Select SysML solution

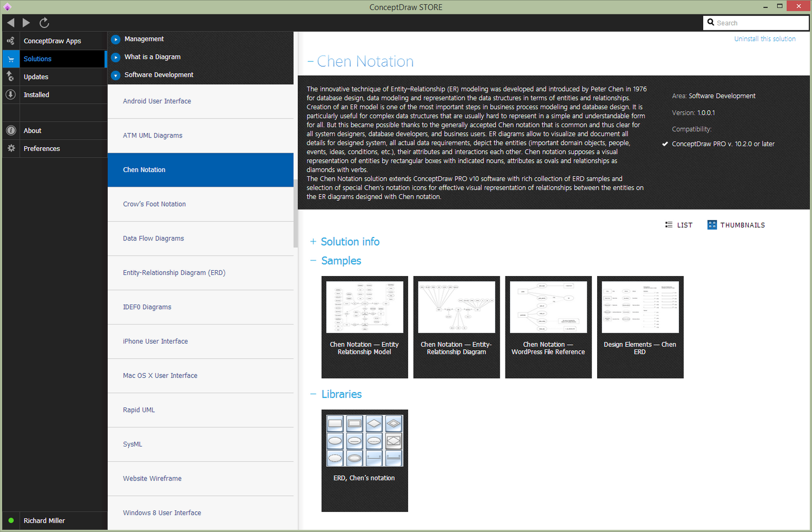coord(200,444)
